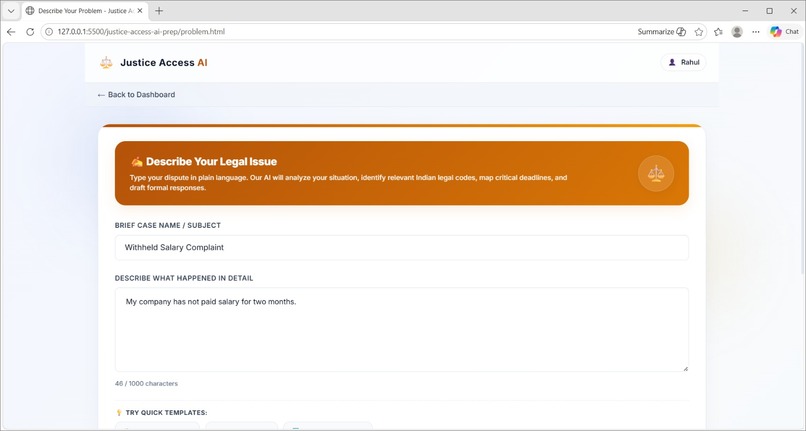
Task: Open the Rahul user profile button
Action: 683,62
